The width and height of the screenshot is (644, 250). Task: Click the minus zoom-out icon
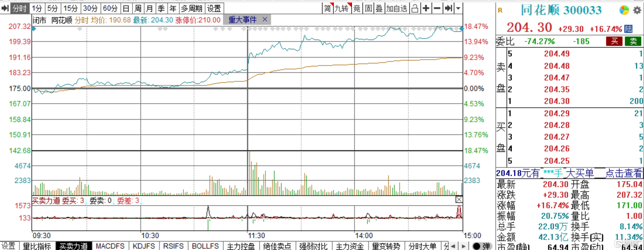[x=437, y=8]
